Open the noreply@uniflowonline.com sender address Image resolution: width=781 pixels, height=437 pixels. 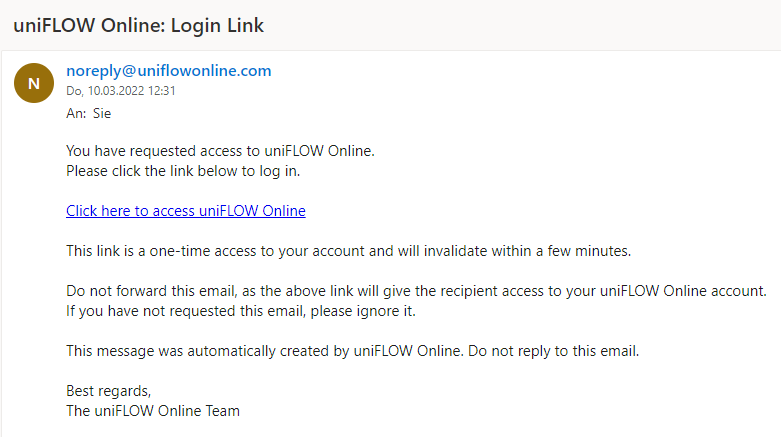[168, 70]
